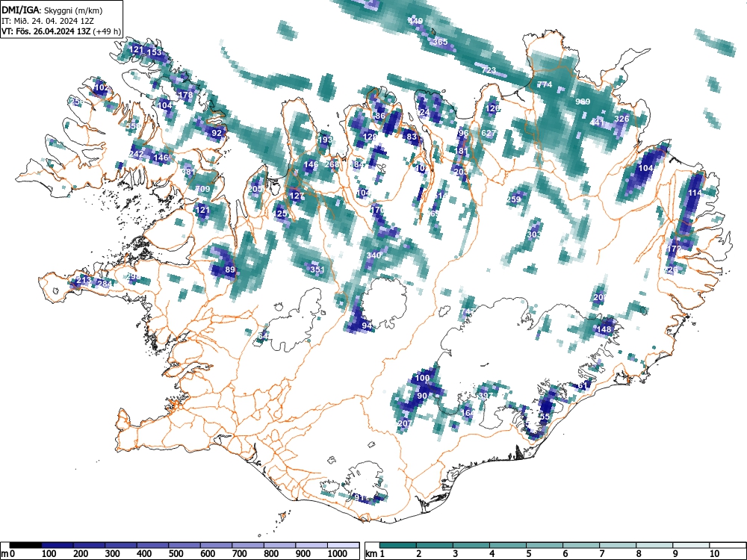Click the pale swatch between 900 and 1000
Image resolution: width=747 pixels, height=560 pixels.
pos(311,545)
